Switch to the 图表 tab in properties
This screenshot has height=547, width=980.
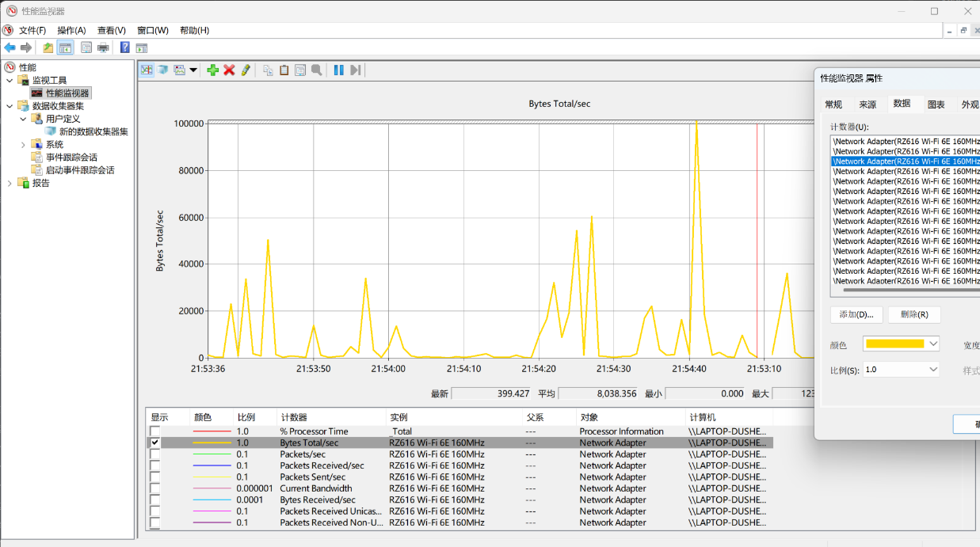(936, 104)
